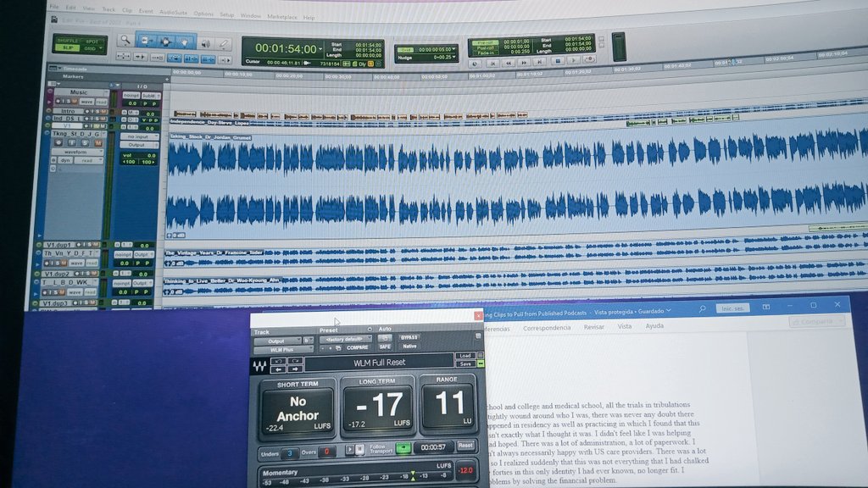Choose the Selector tool
The image size is (868, 488).
pos(165,42)
